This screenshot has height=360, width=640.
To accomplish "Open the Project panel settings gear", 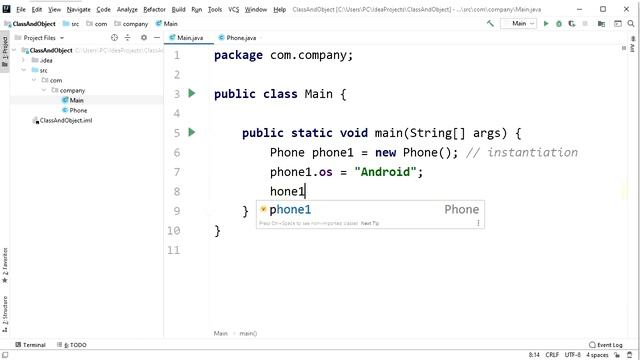I will pyautogui.click(x=144, y=38).
